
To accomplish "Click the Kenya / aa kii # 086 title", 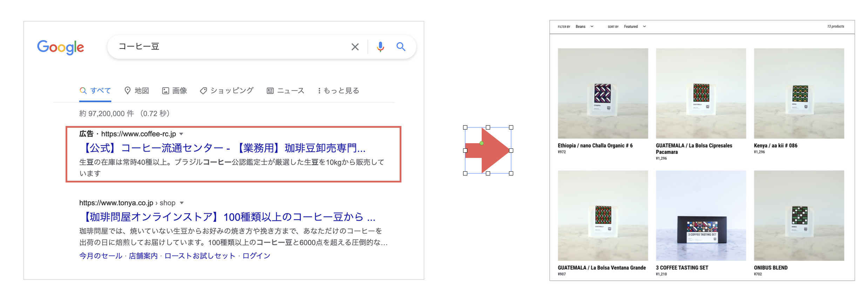I will [x=776, y=146].
